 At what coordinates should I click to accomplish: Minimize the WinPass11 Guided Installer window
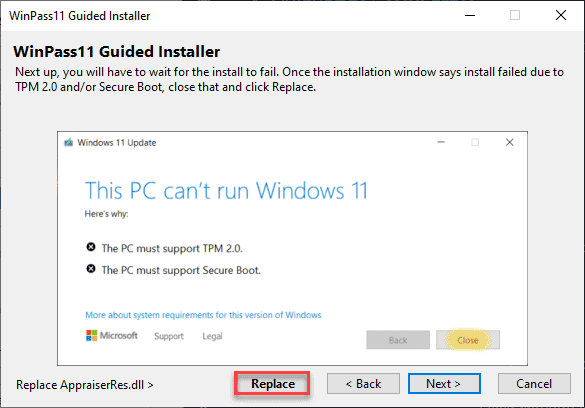[x=470, y=15]
